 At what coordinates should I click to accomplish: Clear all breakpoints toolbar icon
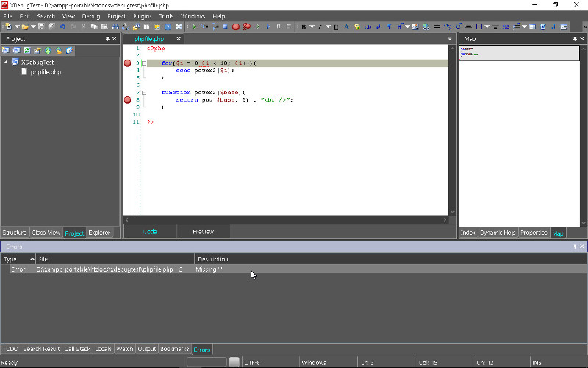247,26
